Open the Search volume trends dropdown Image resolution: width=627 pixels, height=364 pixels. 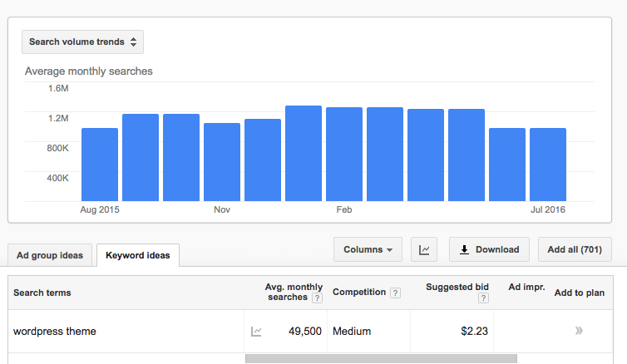tap(82, 42)
